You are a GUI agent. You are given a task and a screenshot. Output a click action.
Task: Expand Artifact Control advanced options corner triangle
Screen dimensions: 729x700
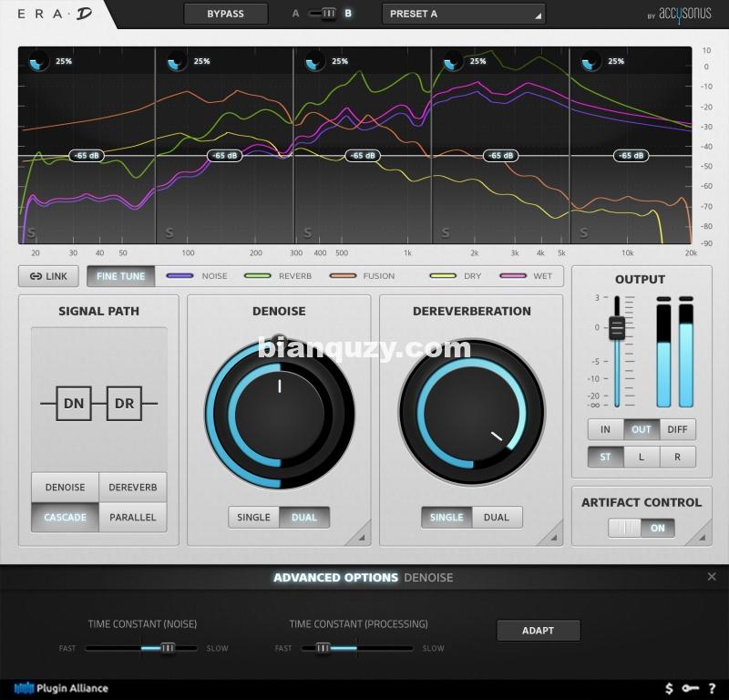701,535
